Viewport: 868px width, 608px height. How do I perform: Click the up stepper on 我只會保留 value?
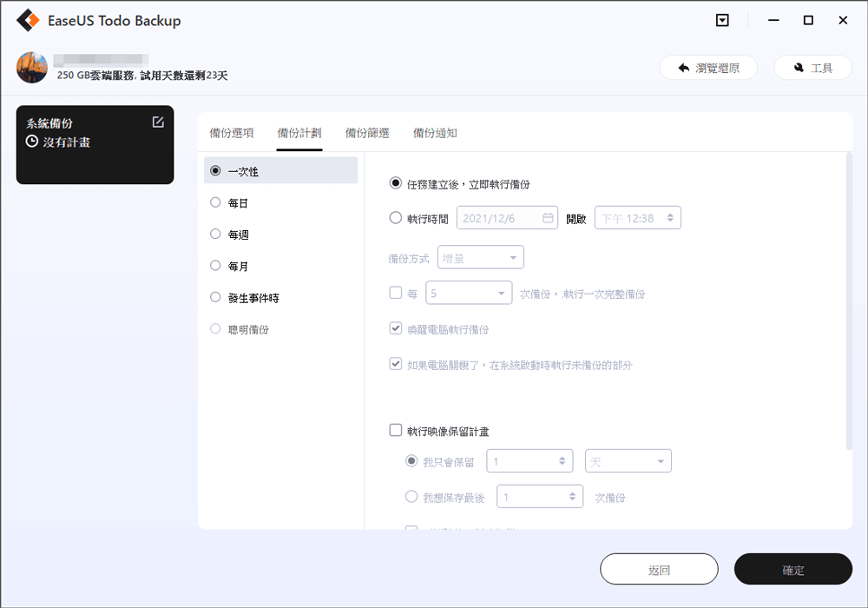[x=564, y=457]
